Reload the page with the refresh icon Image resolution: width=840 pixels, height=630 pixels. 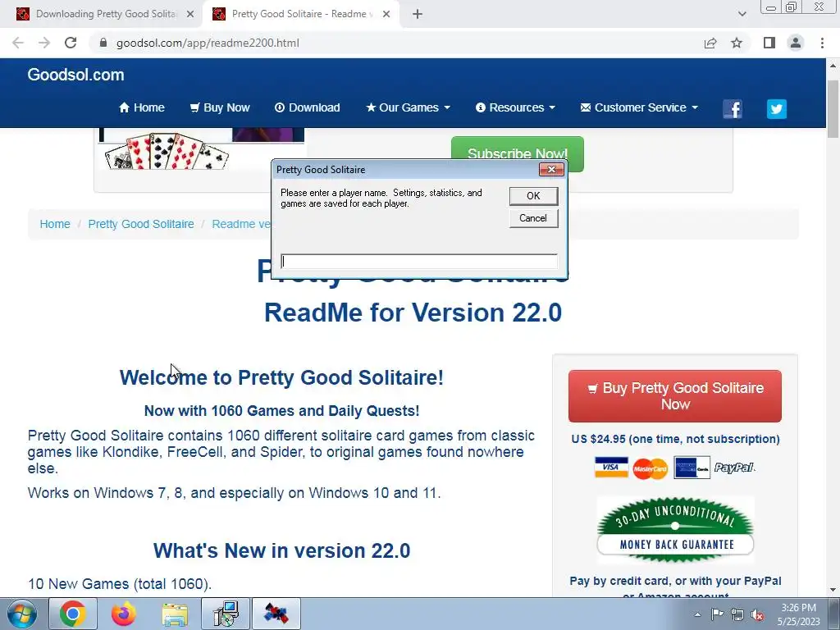pyautogui.click(x=71, y=43)
